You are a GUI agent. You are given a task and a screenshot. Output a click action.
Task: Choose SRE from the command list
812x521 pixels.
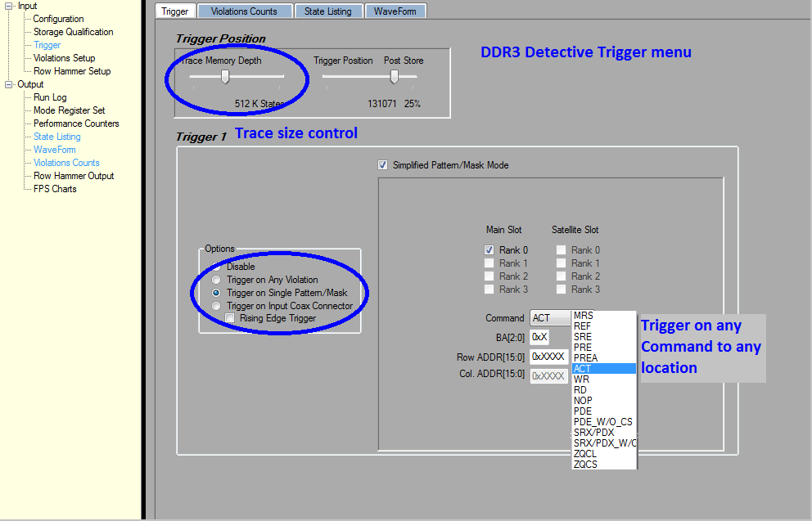point(604,337)
